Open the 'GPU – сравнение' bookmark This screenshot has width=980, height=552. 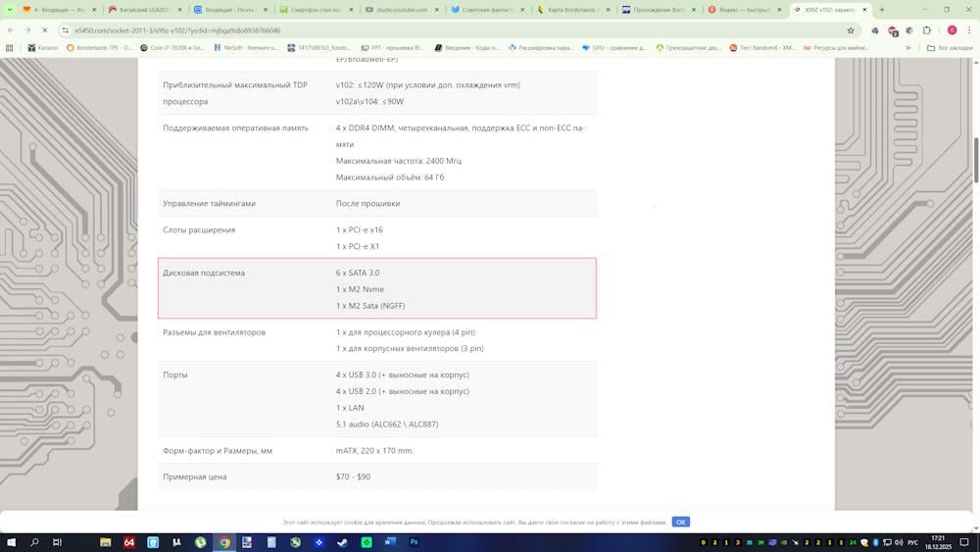tap(613, 47)
